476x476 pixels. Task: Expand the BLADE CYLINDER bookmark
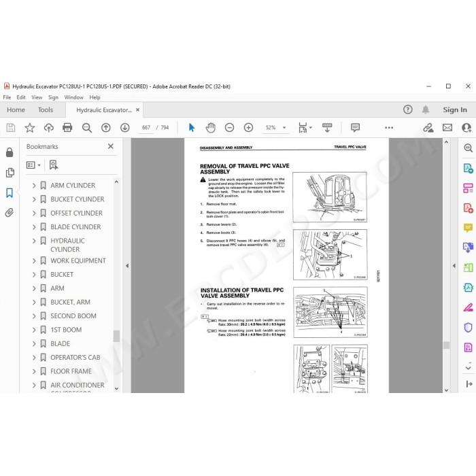[34, 227]
